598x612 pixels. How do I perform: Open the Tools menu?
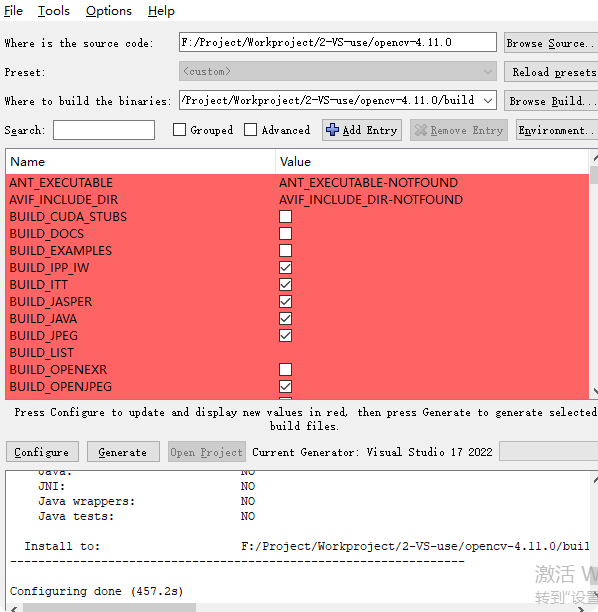53,11
